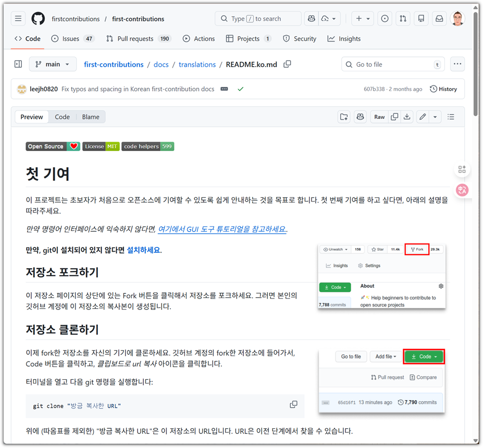This screenshot has height=448, width=483.
Task: Open more file actions ellipsis menu
Action: (x=457, y=64)
